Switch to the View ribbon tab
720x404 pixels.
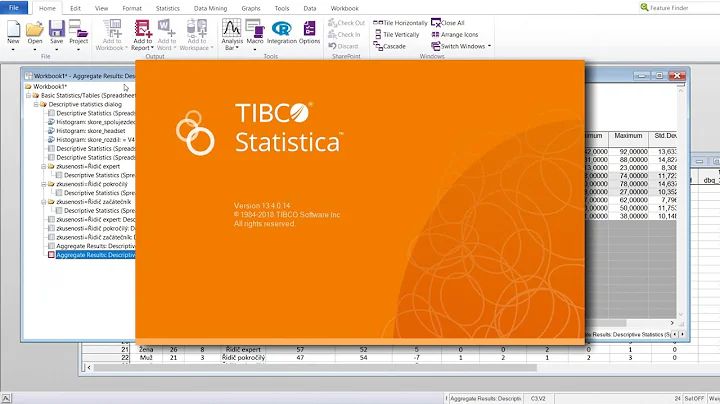click(101, 8)
